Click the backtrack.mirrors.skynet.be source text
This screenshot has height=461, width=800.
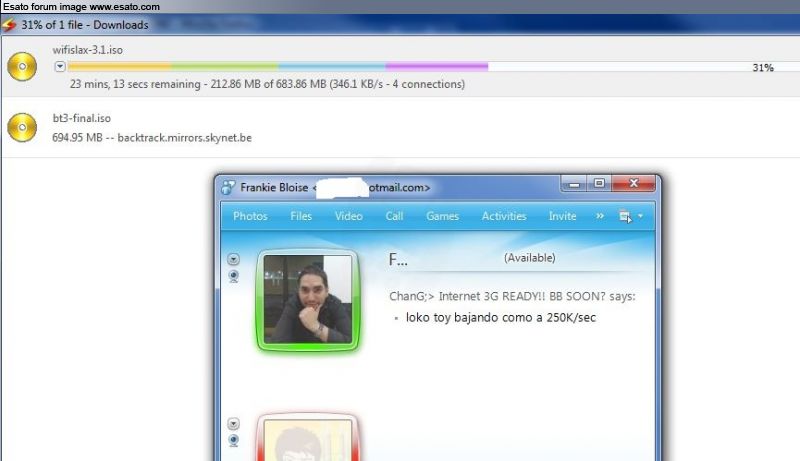point(184,138)
